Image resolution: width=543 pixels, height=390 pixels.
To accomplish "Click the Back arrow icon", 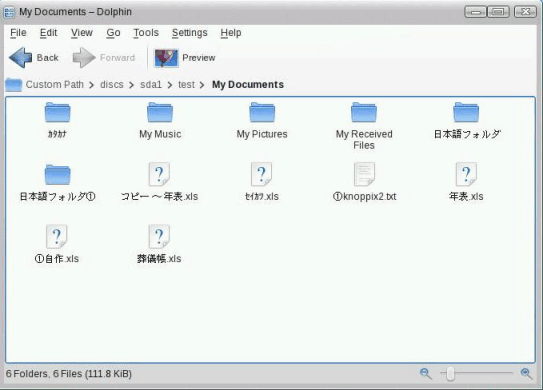I will (x=20, y=57).
